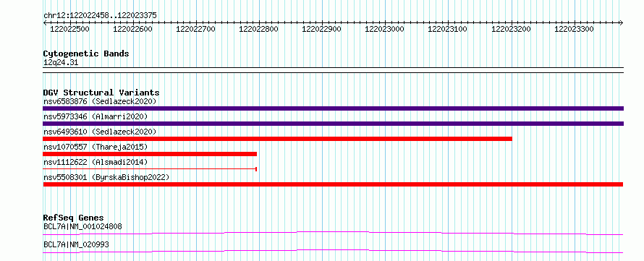Click the RefSeq Genes track title
This screenshot has width=644, height=261.
coord(74,218)
